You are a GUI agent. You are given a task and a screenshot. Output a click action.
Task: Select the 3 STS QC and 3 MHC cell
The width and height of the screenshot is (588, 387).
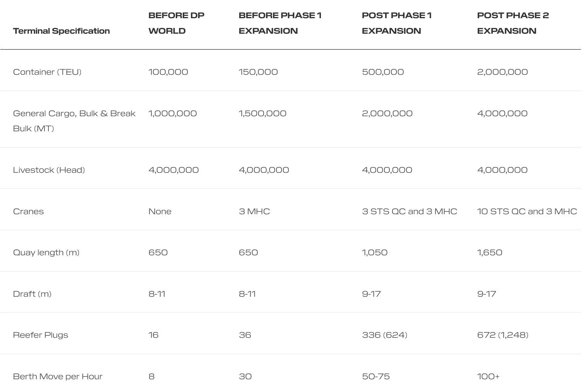[409, 212]
